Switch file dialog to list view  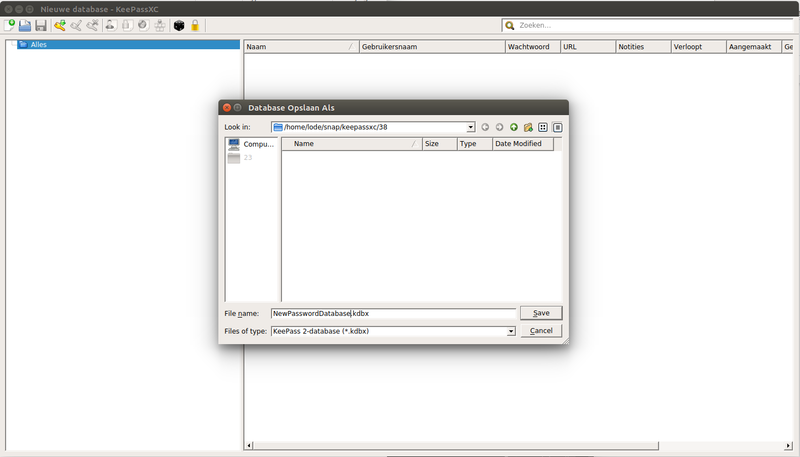pos(543,127)
